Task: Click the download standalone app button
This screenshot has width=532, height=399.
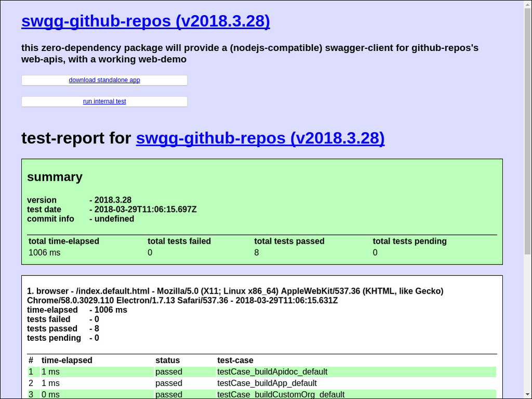Action: [104, 80]
